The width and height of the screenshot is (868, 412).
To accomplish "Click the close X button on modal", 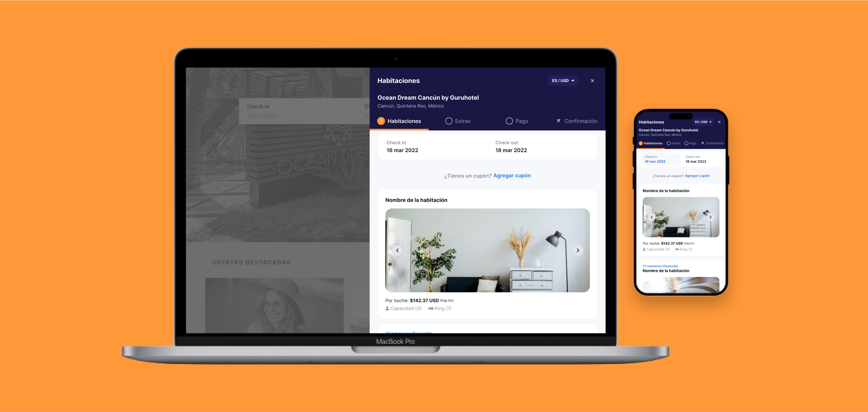I will (592, 81).
